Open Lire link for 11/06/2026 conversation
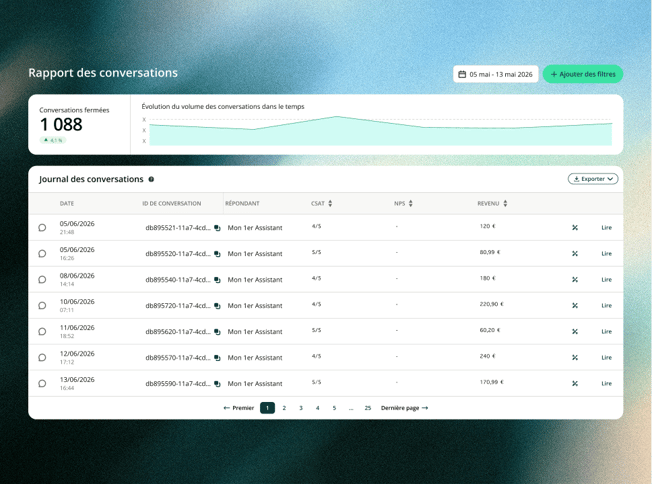 (x=606, y=331)
